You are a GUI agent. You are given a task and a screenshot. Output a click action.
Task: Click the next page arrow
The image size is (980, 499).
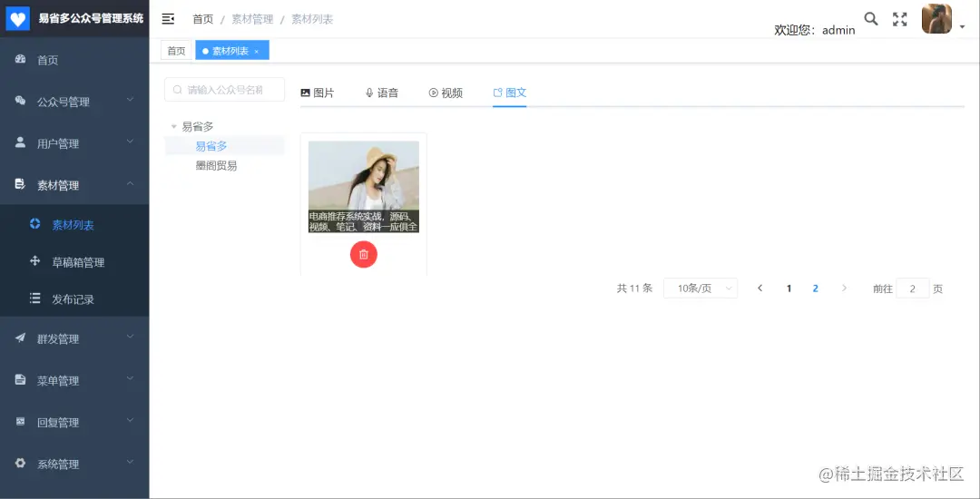[x=845, y=289]
